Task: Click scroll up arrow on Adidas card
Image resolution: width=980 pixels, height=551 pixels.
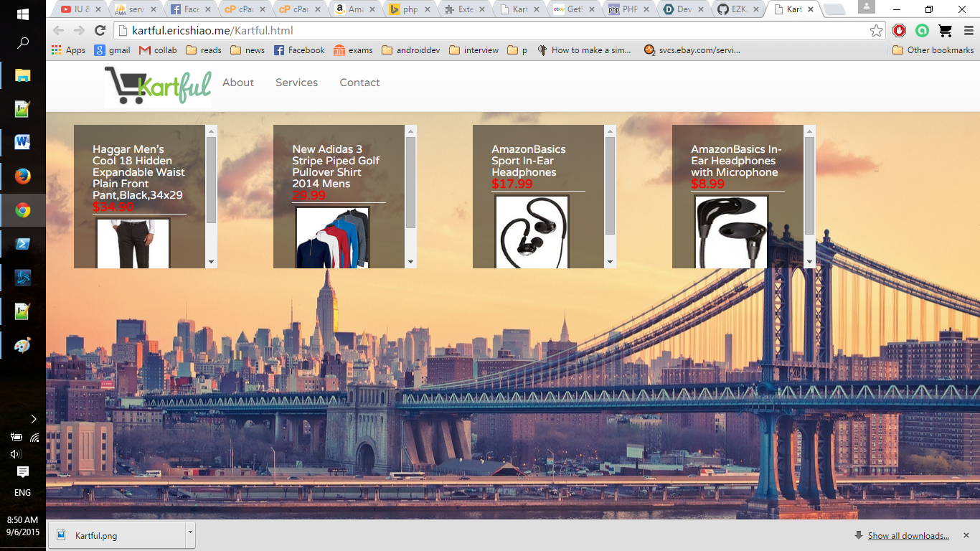Action: pyautogui.click(x=410, y=131)
